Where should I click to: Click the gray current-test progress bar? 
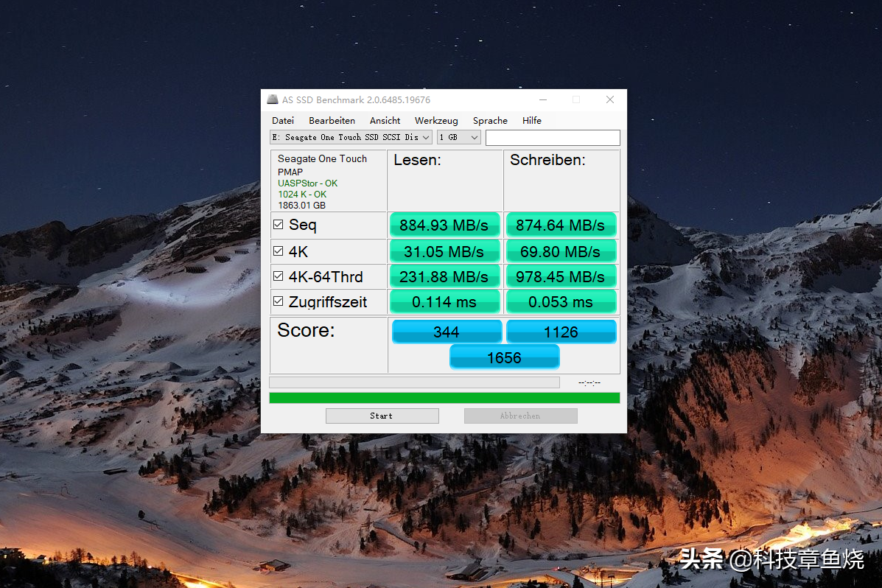(x=415, y=382)
